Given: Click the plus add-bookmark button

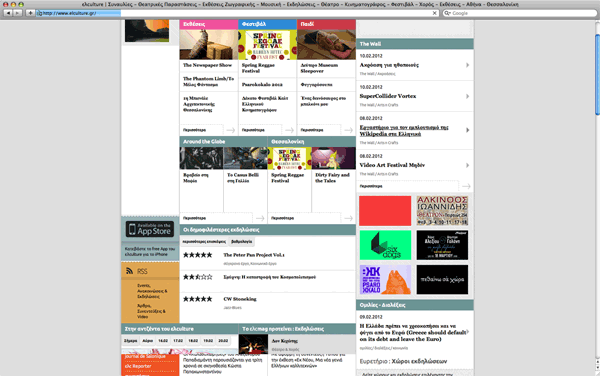Looking at the screenshot, I should [x=30, y=13].
